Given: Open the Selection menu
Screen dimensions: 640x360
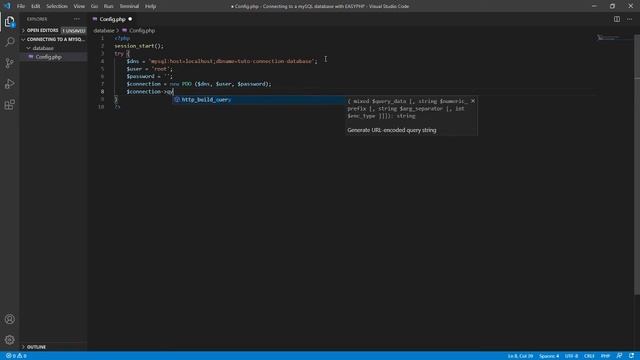Looking at the screenshot, I should (x=57, y=6).
